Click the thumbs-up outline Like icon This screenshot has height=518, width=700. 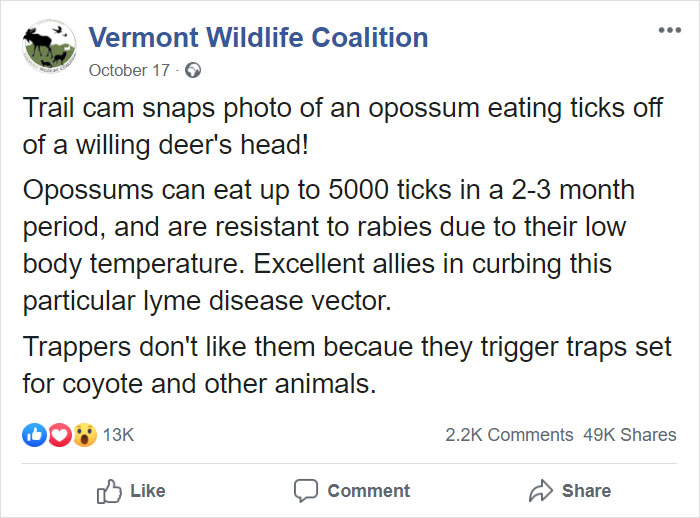tap(107, 491)
